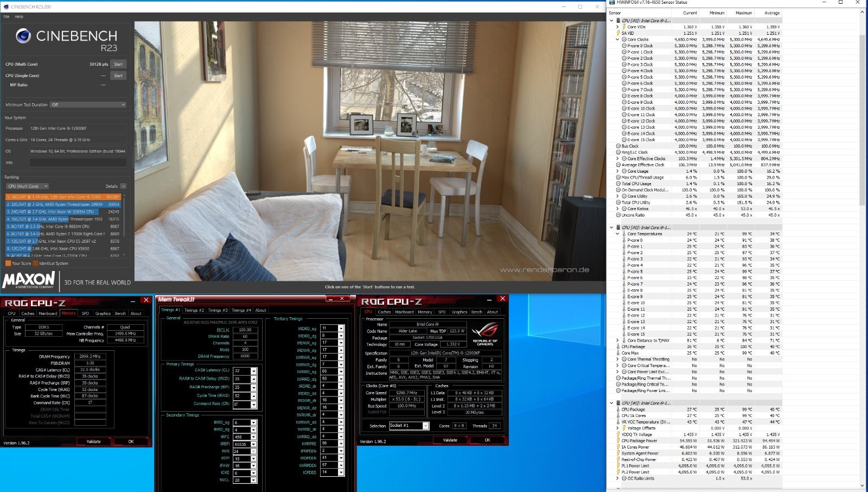The width and height of the screenshot is (868, 492).
Task: Click the icon beside Package/Ring Thermal Throttling
Action: coord(618,378)
